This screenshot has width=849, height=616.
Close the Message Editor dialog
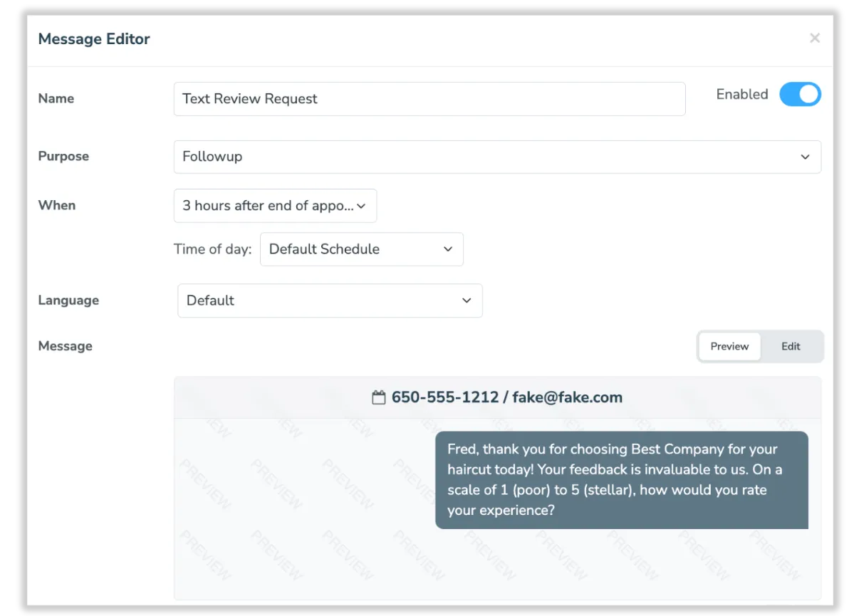click(814, 38)
